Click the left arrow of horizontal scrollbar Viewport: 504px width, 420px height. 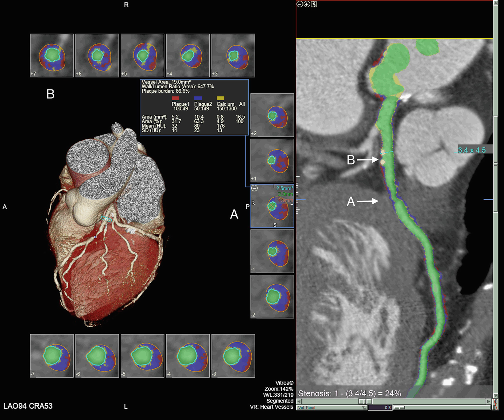coord(299,401)
